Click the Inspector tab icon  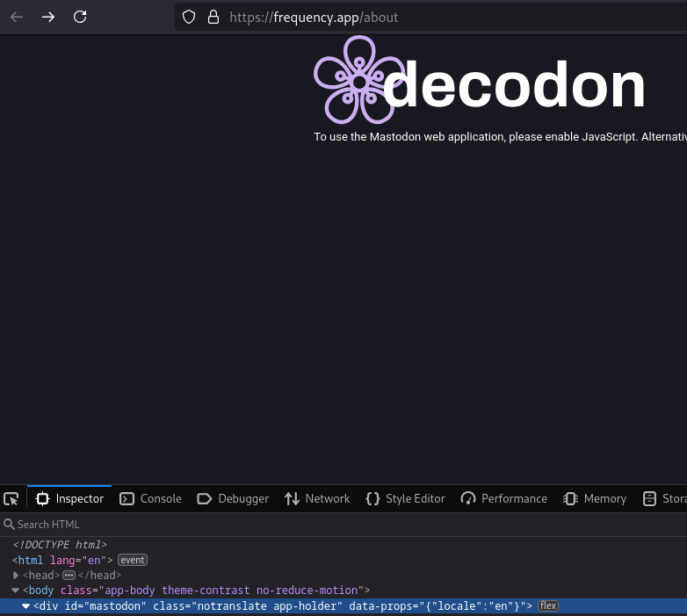42,498
